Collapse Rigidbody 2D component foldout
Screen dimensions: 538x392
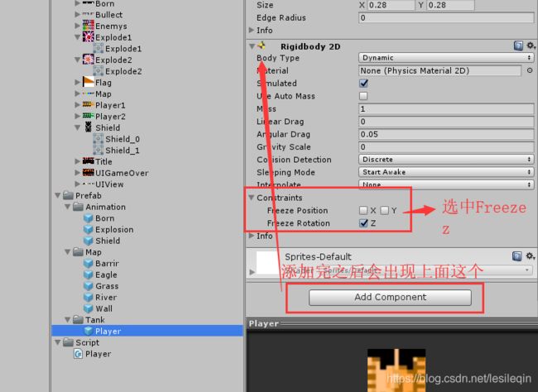tap(252, 46)
